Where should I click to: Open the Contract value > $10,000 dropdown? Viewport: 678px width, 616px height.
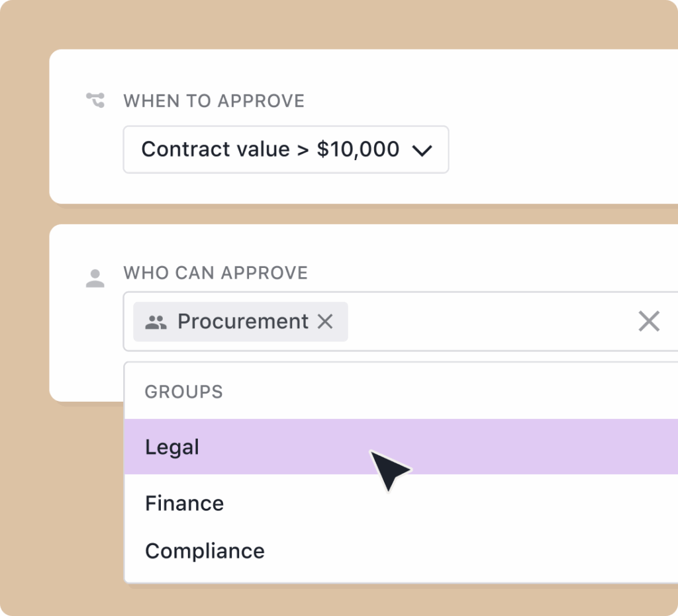(286, 150)
